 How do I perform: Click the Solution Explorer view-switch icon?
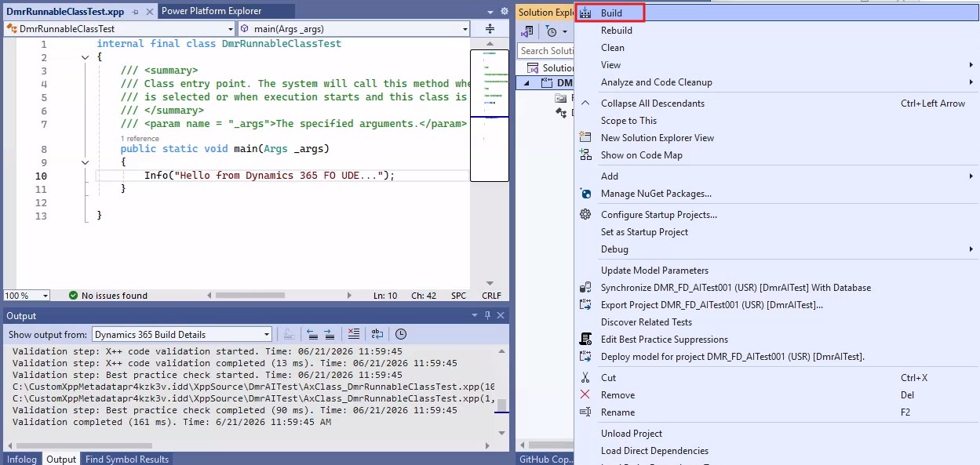pyautogui.click(x=528, y=31)
